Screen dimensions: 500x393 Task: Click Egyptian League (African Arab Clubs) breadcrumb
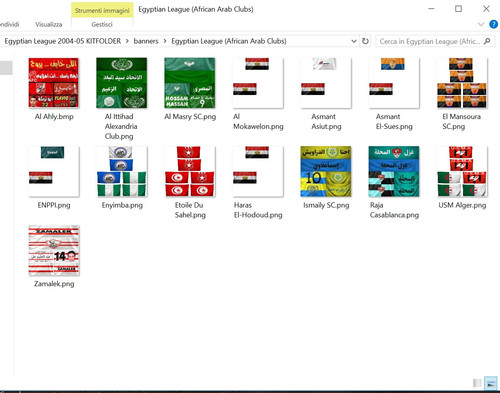click(x=229, y=41)
